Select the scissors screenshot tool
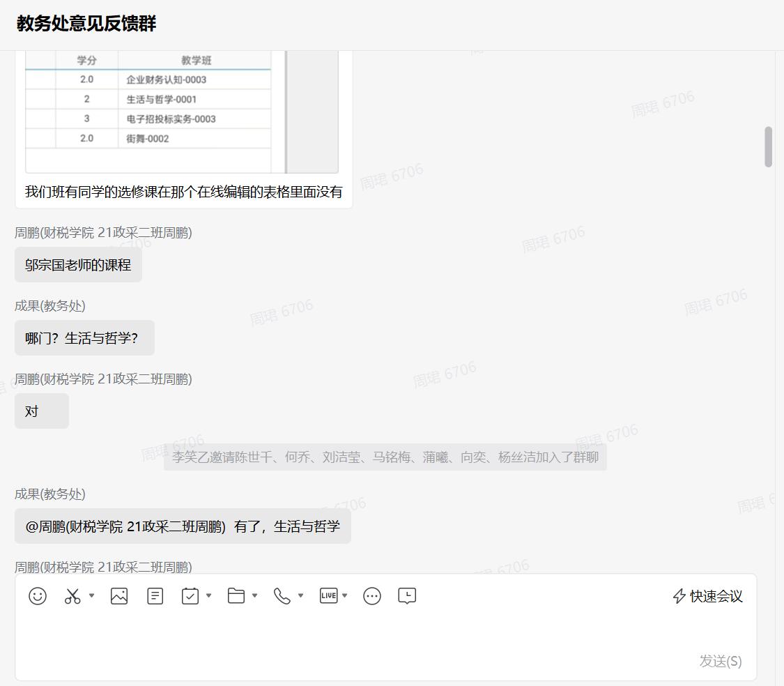Image resolution: width=784 pixels, height=686 pixels. click(x=72, y=596)
